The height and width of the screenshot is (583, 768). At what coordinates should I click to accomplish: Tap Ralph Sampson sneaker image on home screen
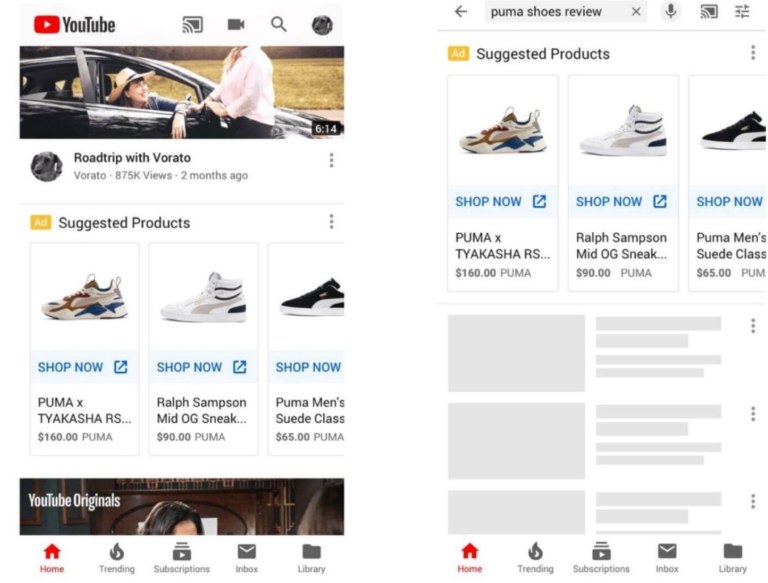pos(203,297)
